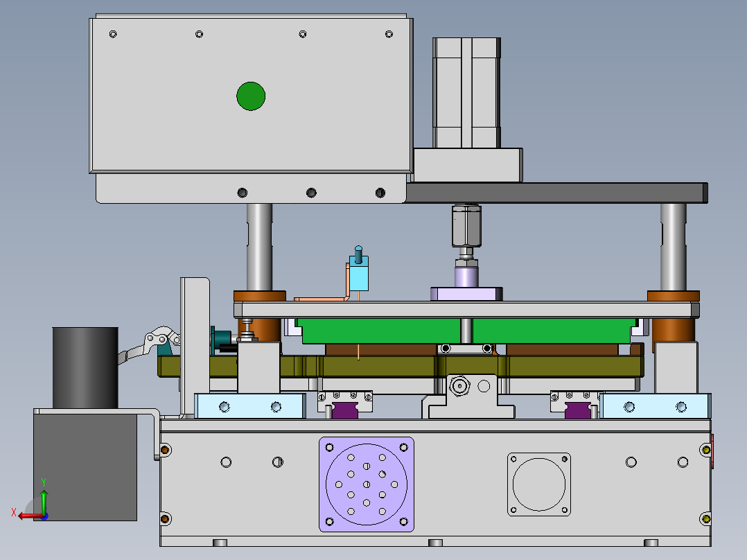The height and width of the screenshot is (560, 747).
Task: Select the left purple linear guide rail
Action: [x=345, y=410]
